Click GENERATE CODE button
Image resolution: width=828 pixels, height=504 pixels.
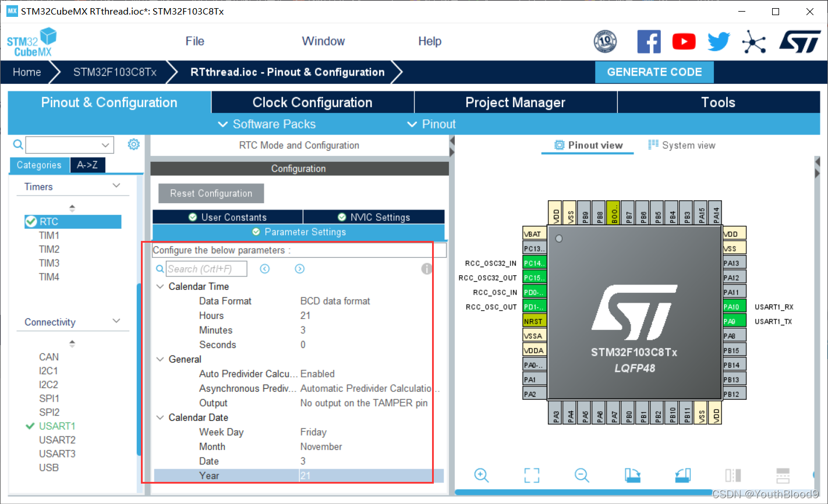click(x=654, y=72)
